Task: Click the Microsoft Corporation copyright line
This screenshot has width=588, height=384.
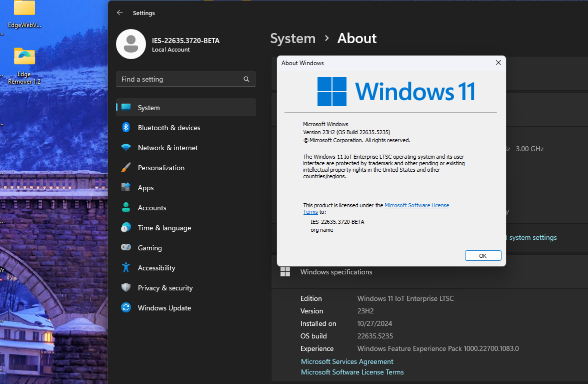Action: click(x=356, y=140)
